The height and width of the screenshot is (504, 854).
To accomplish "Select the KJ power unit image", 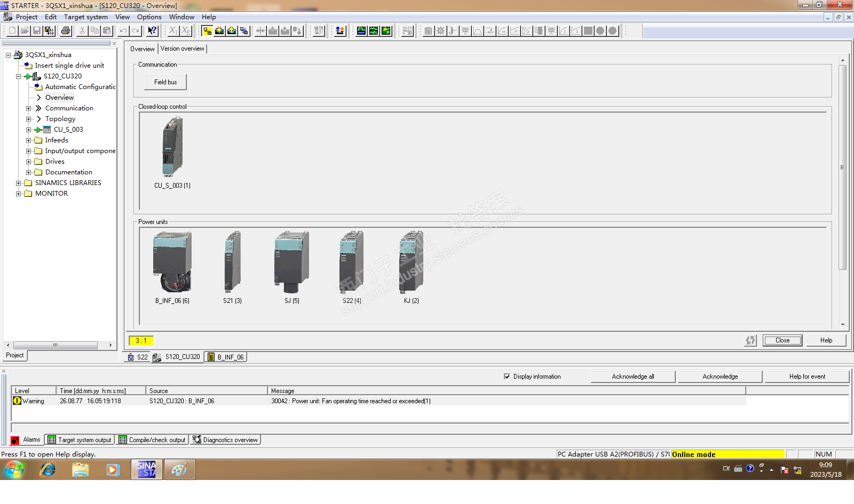I will click(412, 261).
